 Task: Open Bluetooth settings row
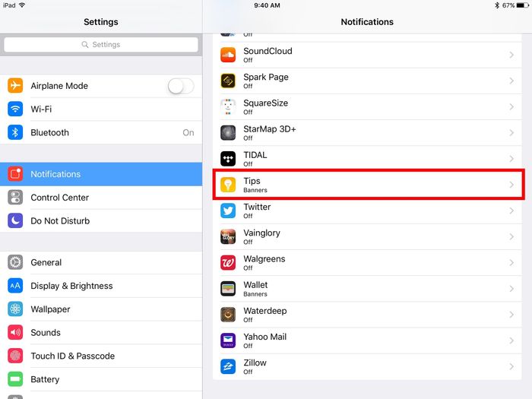pos(101,132)
